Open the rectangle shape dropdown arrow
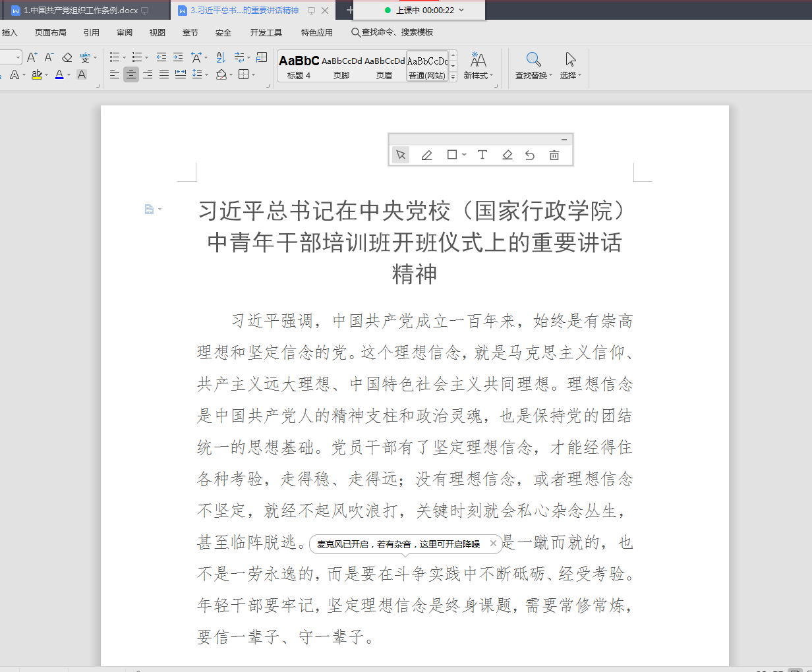Screen dimensions: 812x672 [465, 155]
